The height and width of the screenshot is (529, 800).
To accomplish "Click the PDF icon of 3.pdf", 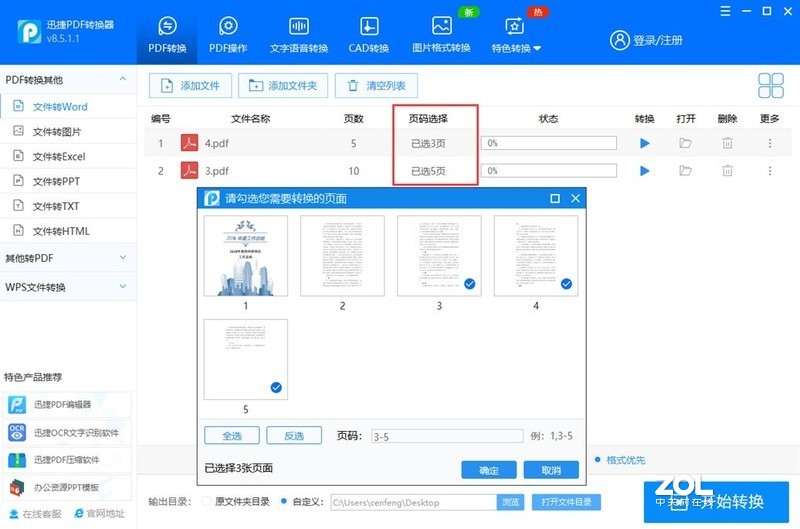I will pyautogui.click(x=190, y=170).
